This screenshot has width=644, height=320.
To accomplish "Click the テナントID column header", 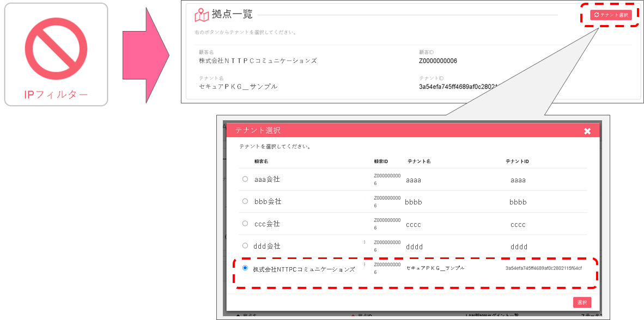I will [x=517, y=161].
